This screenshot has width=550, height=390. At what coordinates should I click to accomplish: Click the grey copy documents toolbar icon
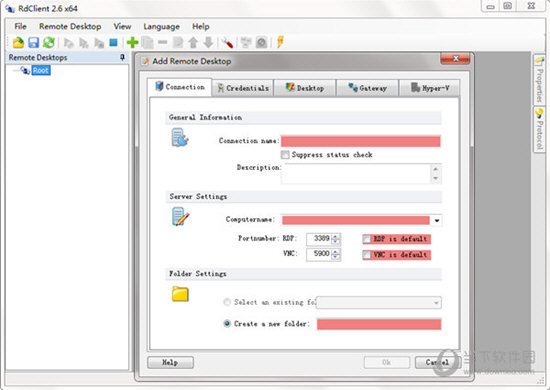click(x=148, y=42)
